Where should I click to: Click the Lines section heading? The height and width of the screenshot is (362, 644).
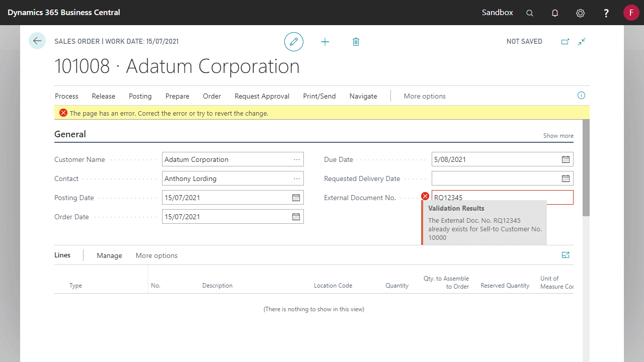tap(62, 255)
